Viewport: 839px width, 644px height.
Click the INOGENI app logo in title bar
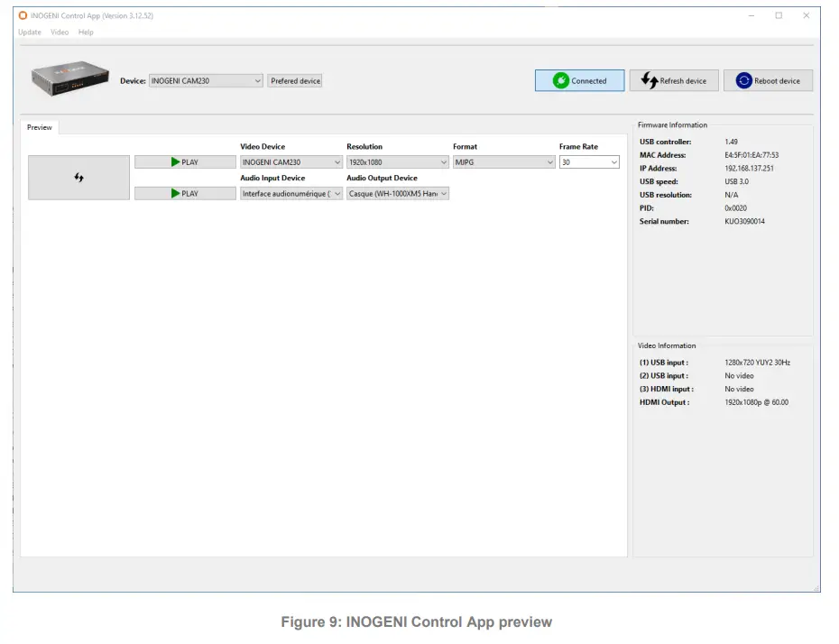(23, 15)
